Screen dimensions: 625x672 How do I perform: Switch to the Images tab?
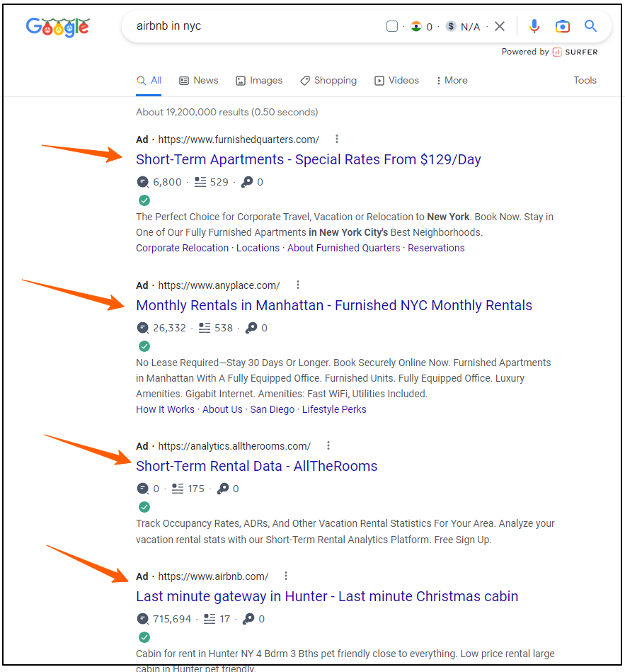[x=259, y=81]
